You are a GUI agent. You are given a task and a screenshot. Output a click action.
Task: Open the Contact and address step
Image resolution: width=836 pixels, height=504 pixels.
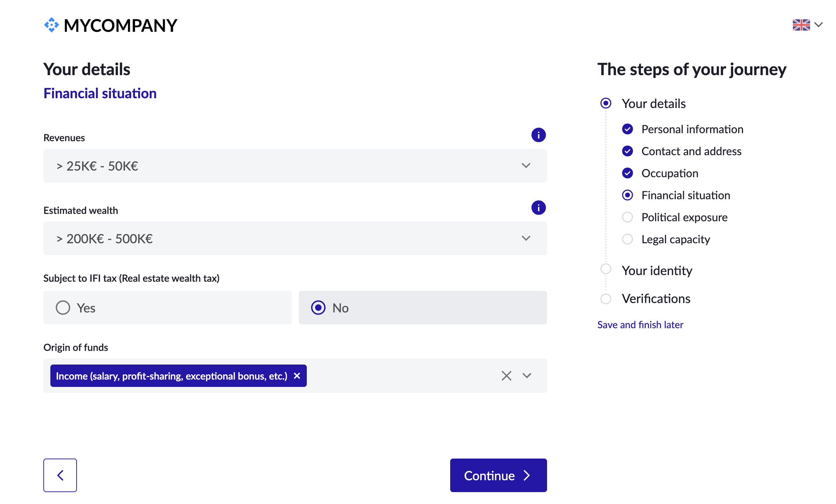pos(691,151)
